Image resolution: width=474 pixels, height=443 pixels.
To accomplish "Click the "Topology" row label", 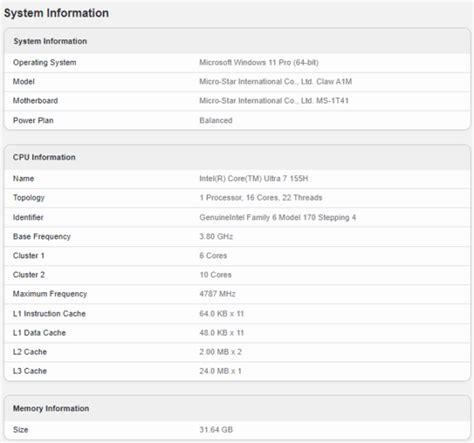I will coord(29,198).
